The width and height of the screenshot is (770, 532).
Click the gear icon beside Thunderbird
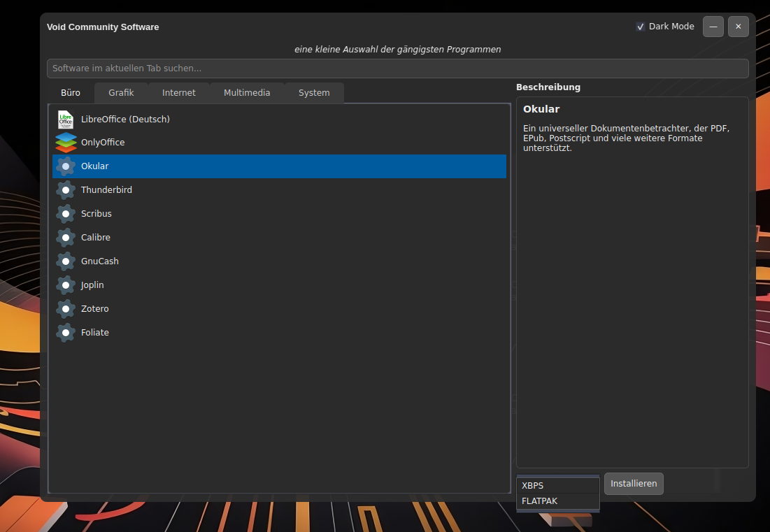[66, 190]
